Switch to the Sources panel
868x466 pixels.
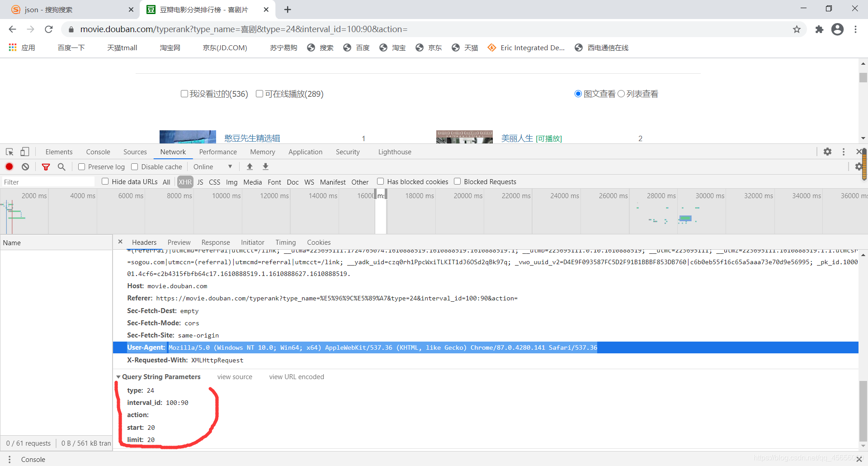[135, 152]
